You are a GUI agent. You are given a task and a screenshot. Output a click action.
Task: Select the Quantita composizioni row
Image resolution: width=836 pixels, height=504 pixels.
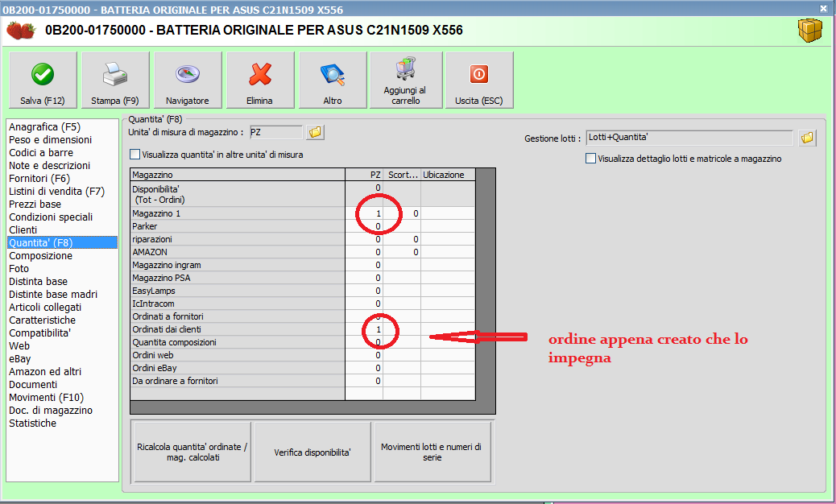point(303,342)
